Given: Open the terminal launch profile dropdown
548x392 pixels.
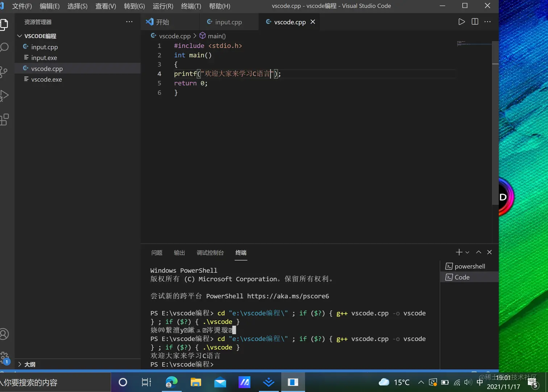Looking at the screenshot, I should (x=467, y=252).
